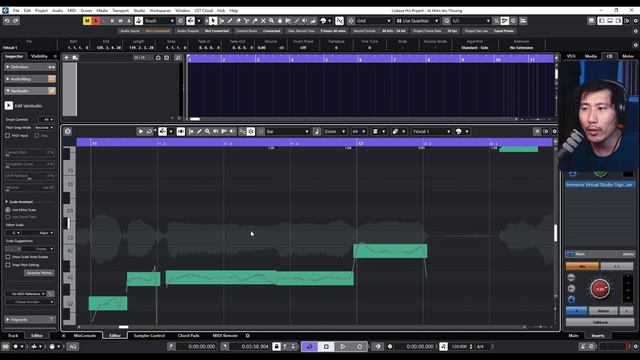Click the audition play icon in sample editor
This screenshot has height=360, width=640.
(141, 131)
